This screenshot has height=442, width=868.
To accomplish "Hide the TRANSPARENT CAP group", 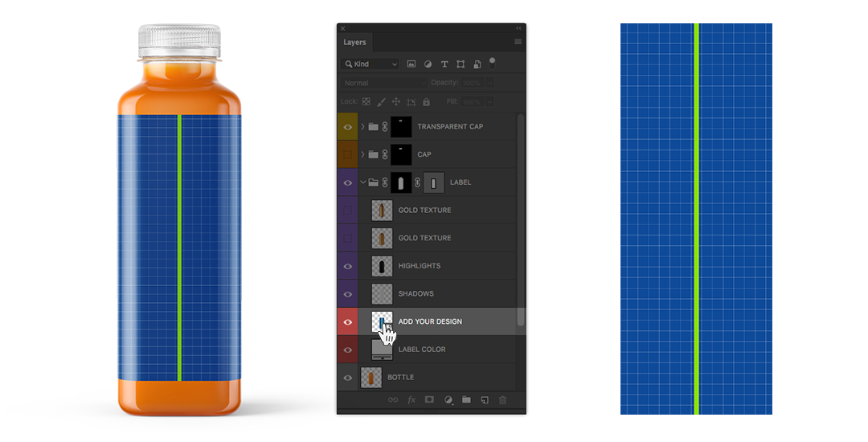I will [348, 127].
